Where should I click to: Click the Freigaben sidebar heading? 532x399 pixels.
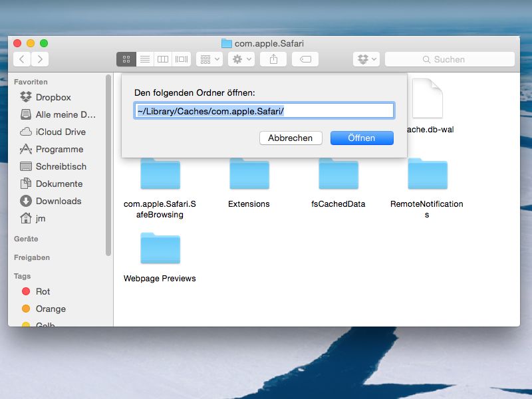pos(32,257)
